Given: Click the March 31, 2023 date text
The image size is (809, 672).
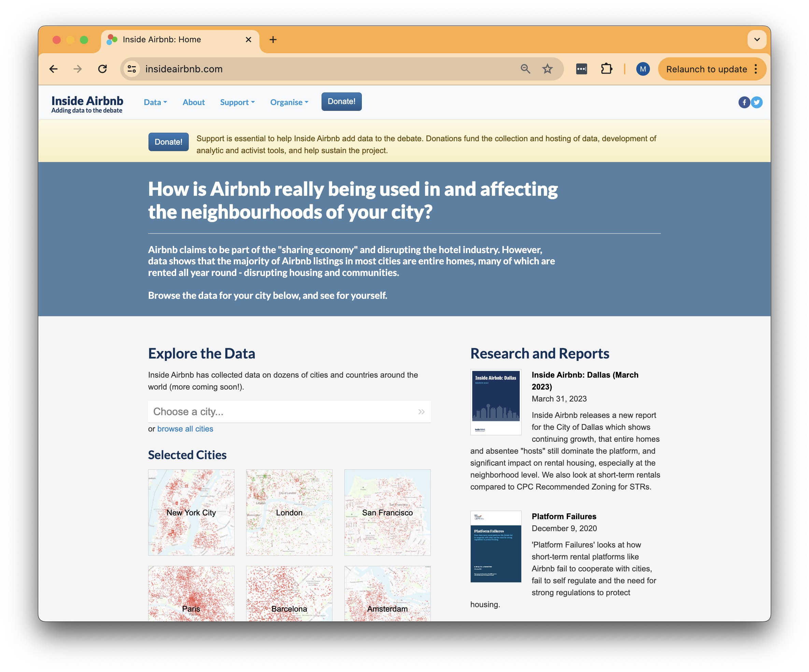Looking at the screenshot, I should [x=559, y=399].
